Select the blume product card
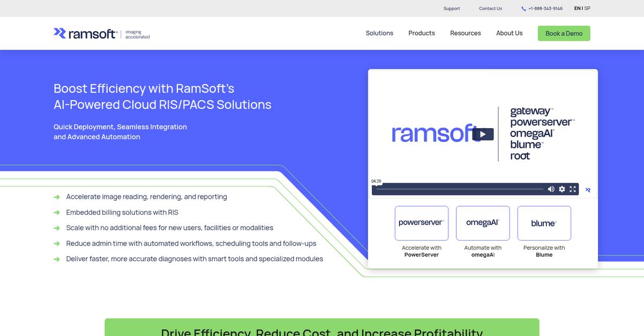 pos(544,223)
